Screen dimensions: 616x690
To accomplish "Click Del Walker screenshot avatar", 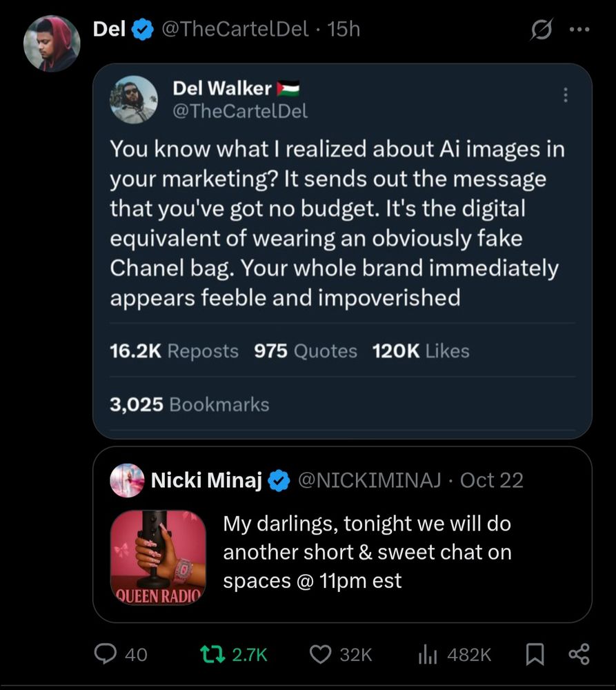I will (x=134, y=99).
